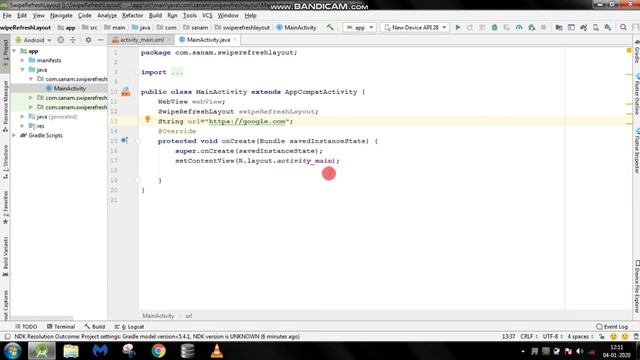This screenshot has width=640, height=360.
Task: Click the Make Project hammer icon
Action: [x=330, y=27]
